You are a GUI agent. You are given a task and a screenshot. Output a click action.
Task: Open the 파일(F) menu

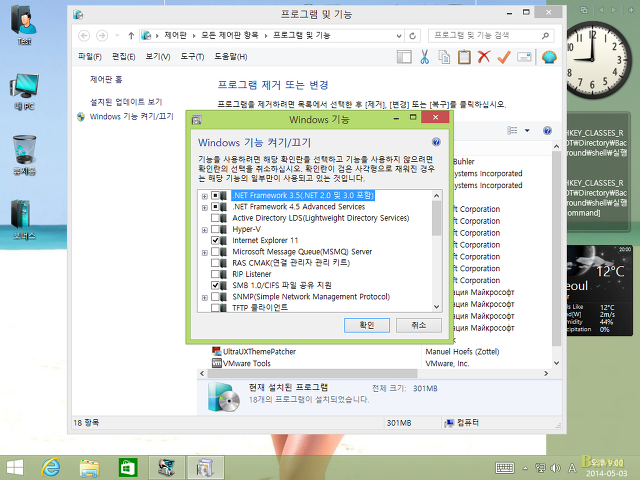pos(90,57)
